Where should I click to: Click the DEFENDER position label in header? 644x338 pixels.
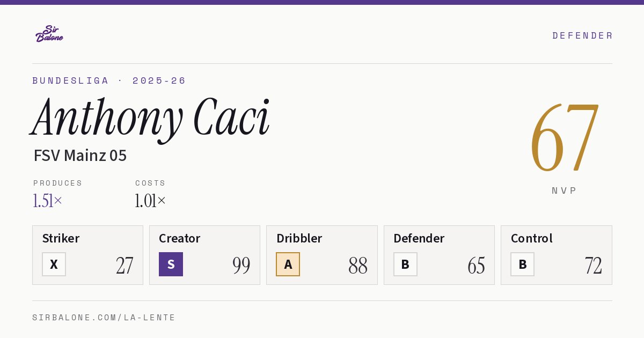[x=583, y=35]
